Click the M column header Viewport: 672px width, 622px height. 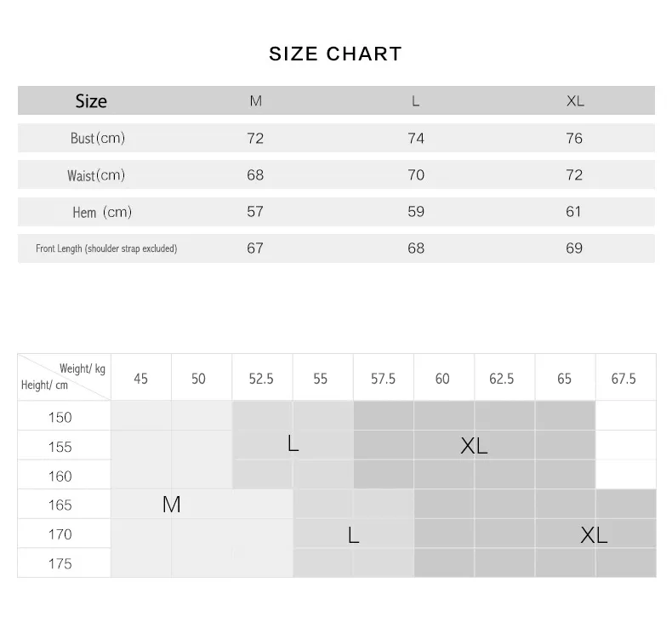[x=256, y=101]
